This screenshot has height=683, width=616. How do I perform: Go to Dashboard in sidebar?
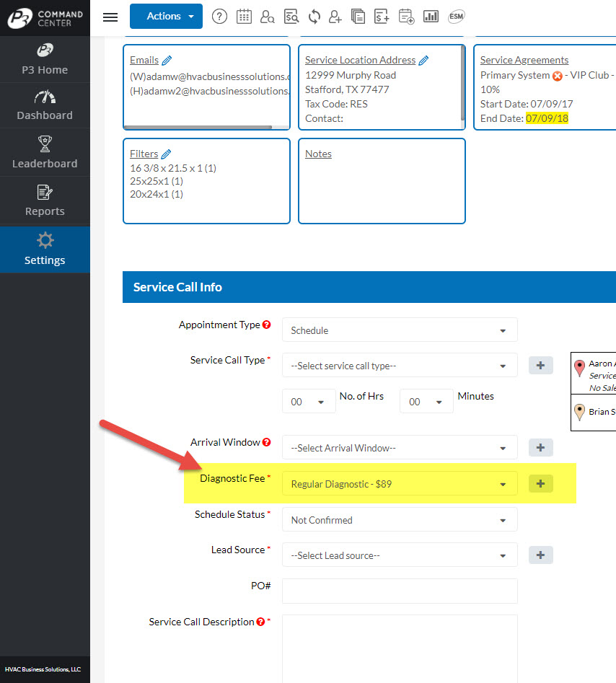point(45,106)
